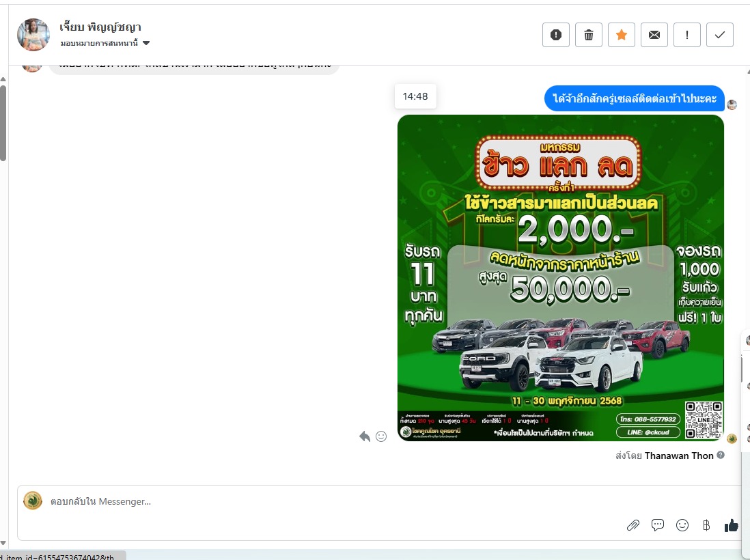Reply to the promotional image message
This screenshot has height=560, width=750.
click(x=365, y=436)
